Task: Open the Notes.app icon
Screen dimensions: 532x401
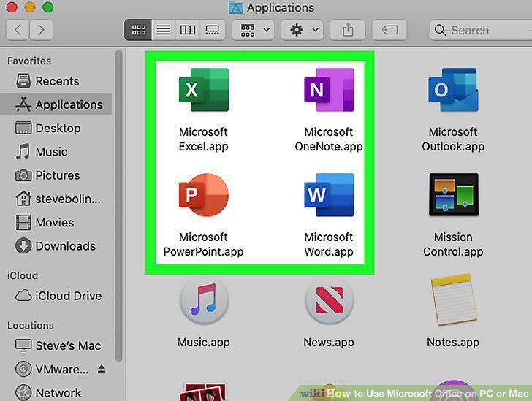Action: 454,299
